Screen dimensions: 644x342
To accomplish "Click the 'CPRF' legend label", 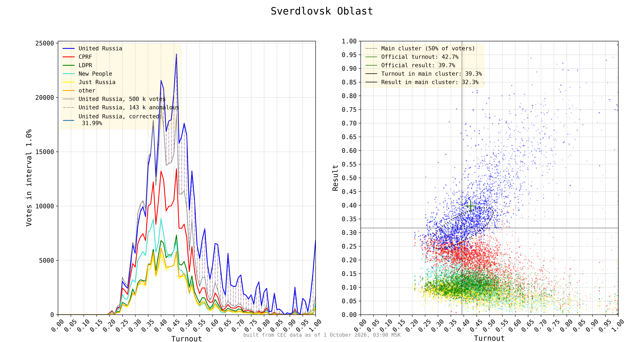I will [85, 57].
